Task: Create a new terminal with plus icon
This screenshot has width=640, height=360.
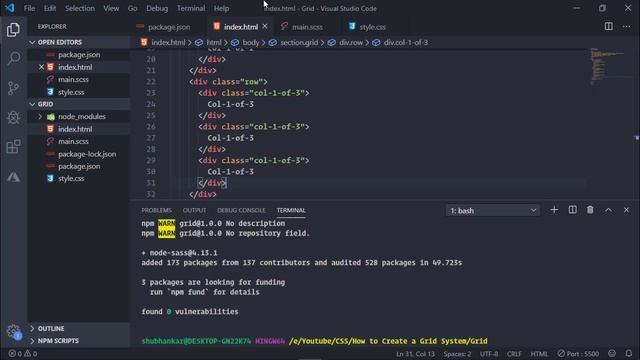Action: (x=554, y=210)
